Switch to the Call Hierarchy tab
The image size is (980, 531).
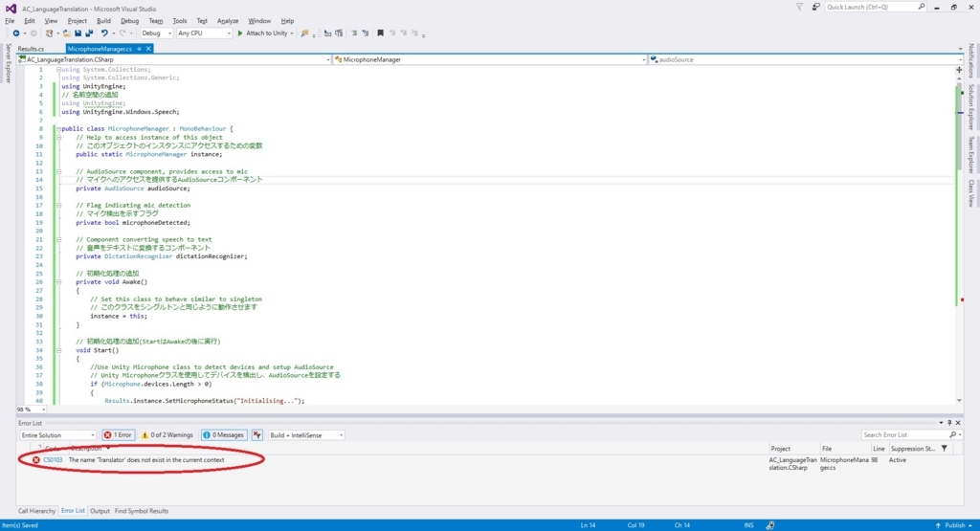pos(37,511)
